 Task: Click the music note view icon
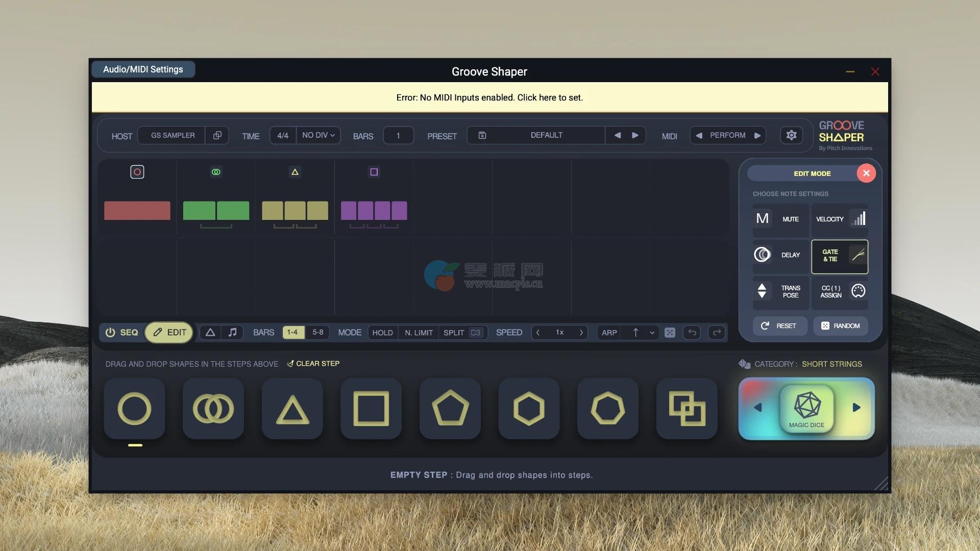point(232,333)
